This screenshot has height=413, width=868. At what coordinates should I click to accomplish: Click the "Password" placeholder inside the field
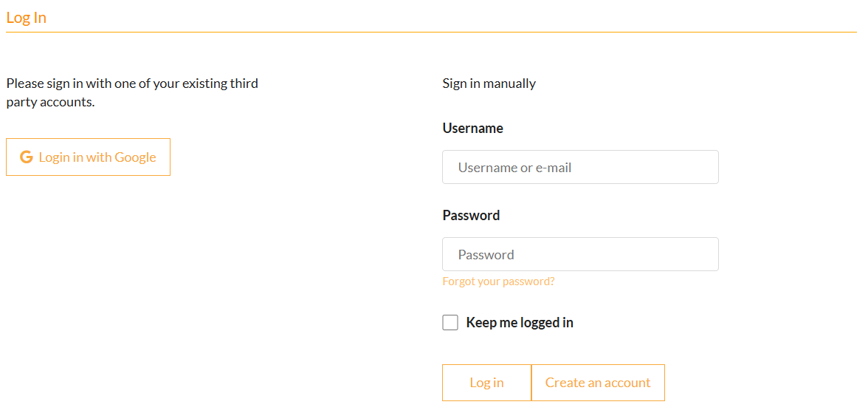point(486,255)
